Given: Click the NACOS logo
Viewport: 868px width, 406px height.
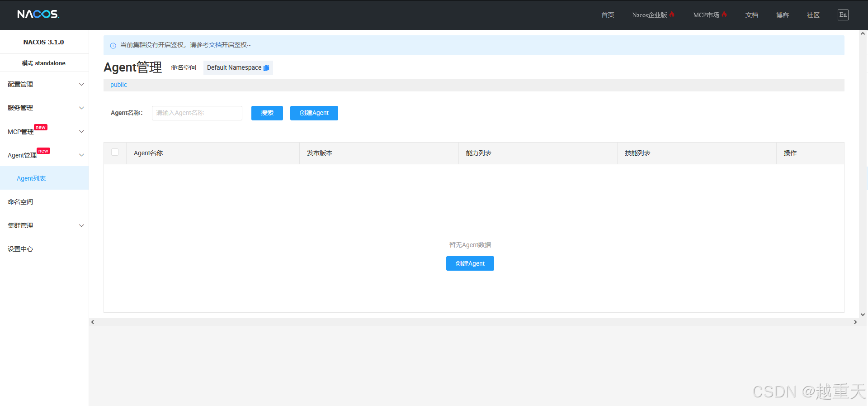Looking at the screenshot, I should 38,14.
